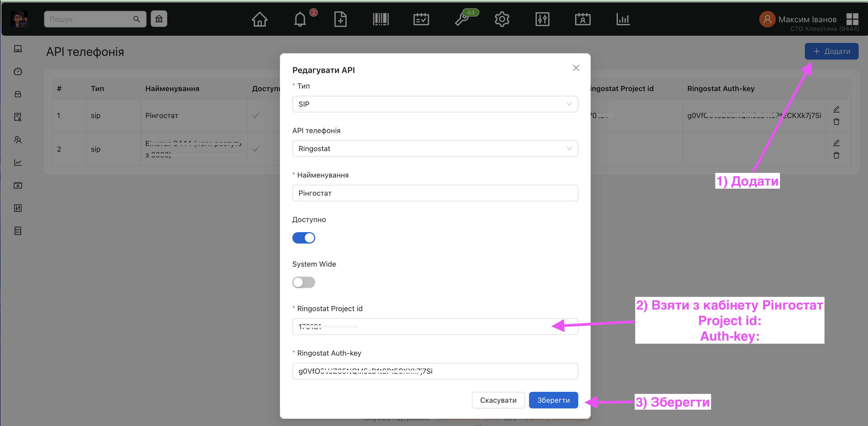
Task: Edit the Рінгостат row with pencil icon
Action: click(x=836, y=109)
